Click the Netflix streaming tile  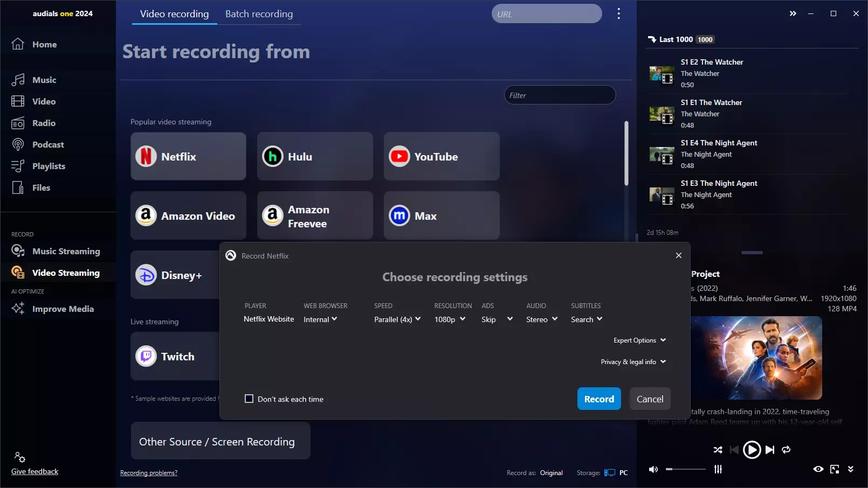188,156
